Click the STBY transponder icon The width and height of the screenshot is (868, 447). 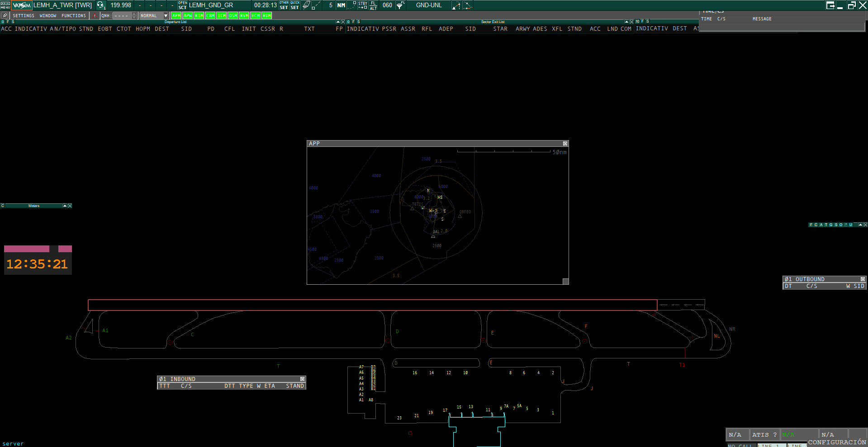click(363, 5)
